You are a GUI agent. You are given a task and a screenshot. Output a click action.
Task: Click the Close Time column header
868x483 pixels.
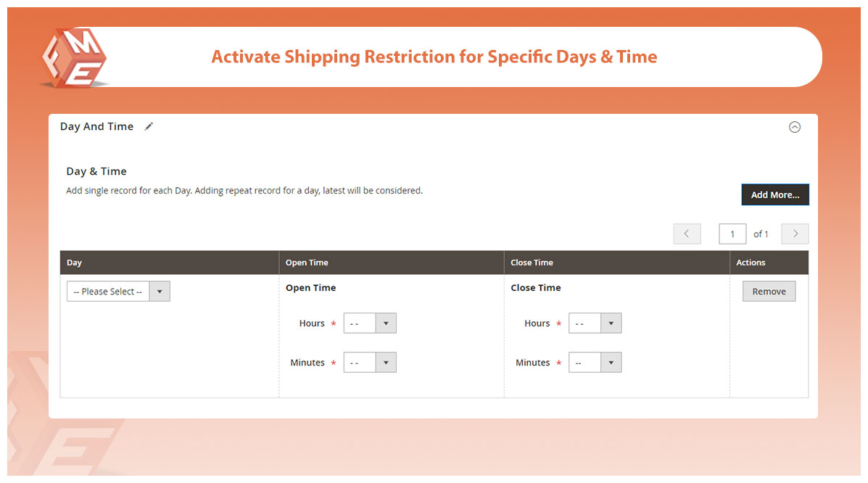click(x=532, y=263)
